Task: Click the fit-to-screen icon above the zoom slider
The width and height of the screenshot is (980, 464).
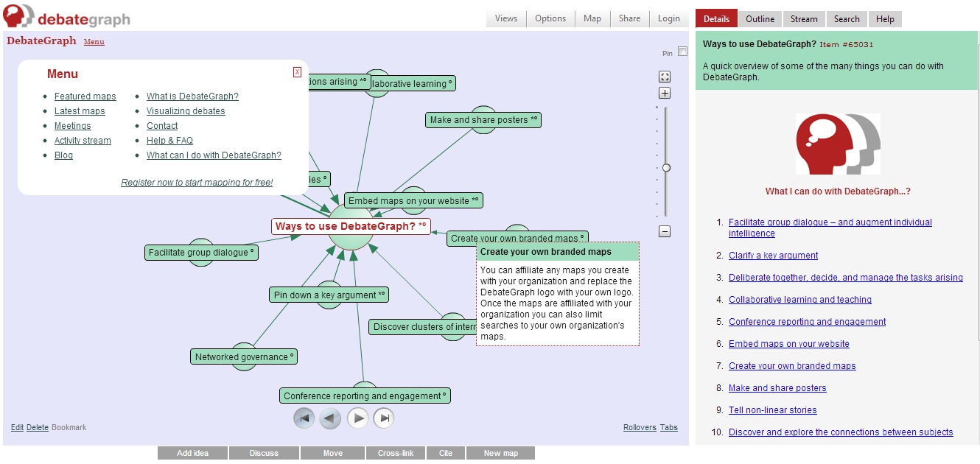Action: tap(665, 77)
